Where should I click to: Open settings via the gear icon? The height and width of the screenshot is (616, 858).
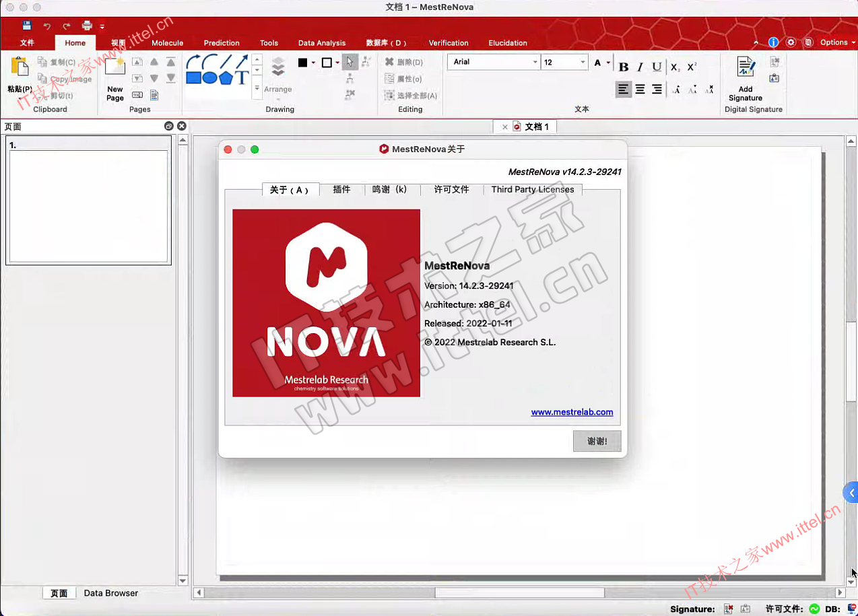[791, 42]
